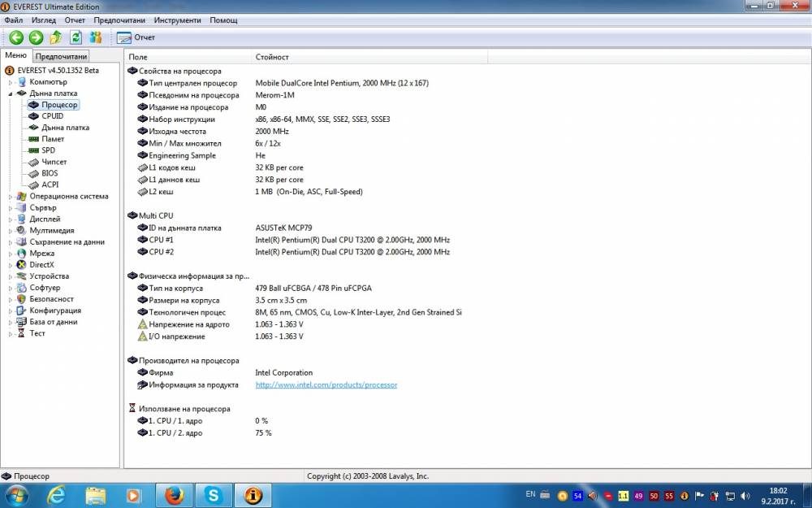Expand the Мултимедия tree node
Image resolution: width=812 pixels, height=508 pixels.
point(10,231)
